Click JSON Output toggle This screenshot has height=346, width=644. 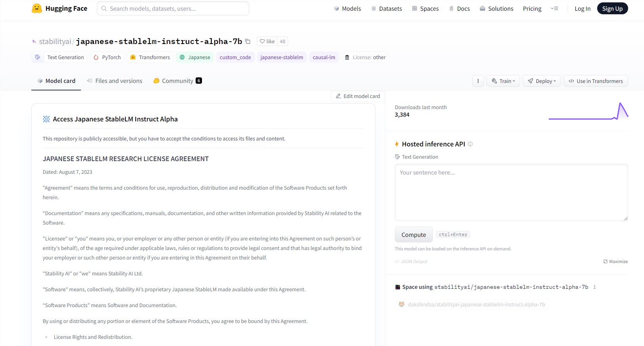point(411,261)
